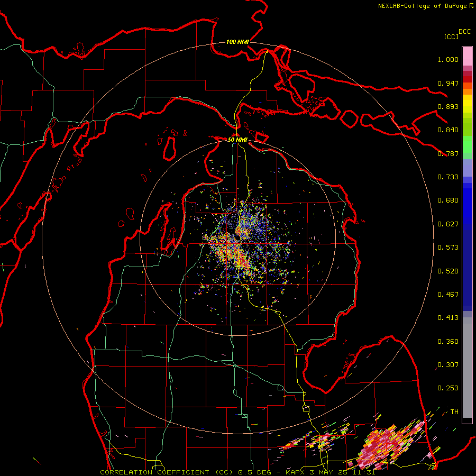Viewport: 476px width, 476px height.
Task: Select the 1.000 scale value
Action: (x=448, y=59)
